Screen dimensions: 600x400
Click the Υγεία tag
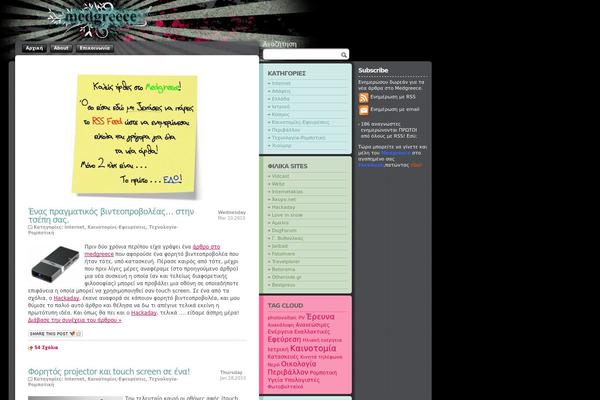[275, 380]
